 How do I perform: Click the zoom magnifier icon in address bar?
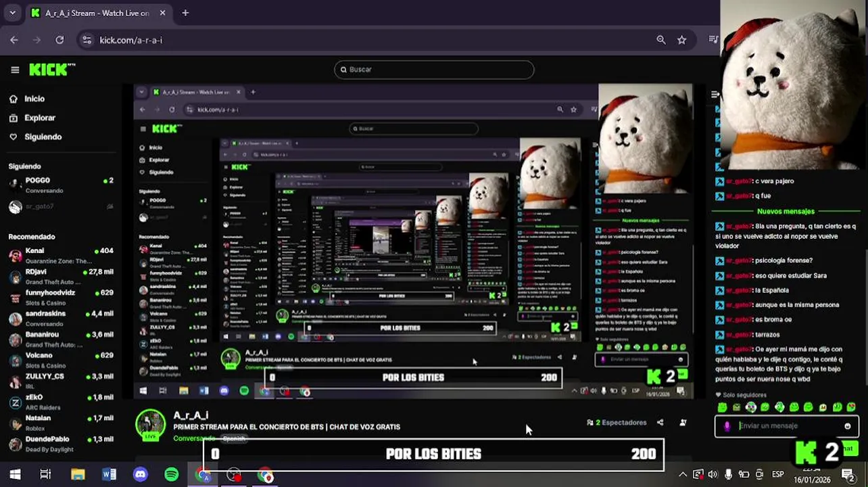point(661,40)
